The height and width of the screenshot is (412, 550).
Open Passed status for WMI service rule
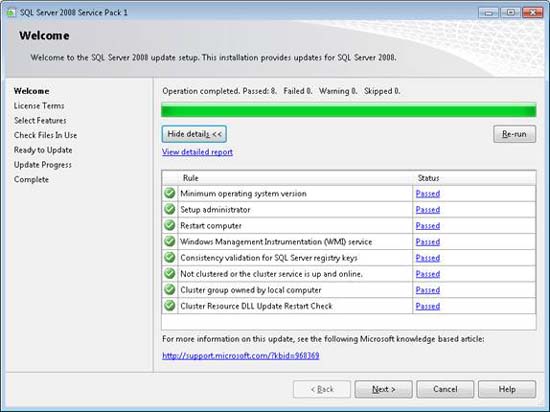coord(428,242)
